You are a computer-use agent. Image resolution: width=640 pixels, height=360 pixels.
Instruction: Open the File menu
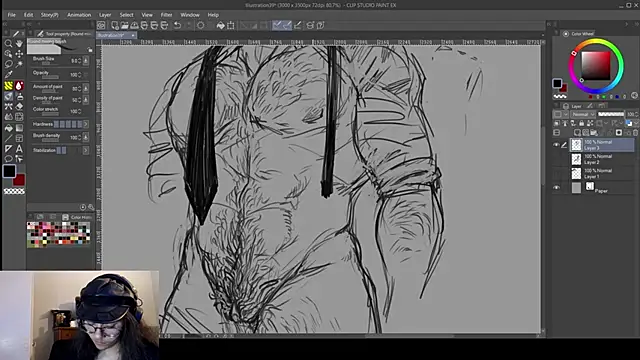click(x=11, y=15)
